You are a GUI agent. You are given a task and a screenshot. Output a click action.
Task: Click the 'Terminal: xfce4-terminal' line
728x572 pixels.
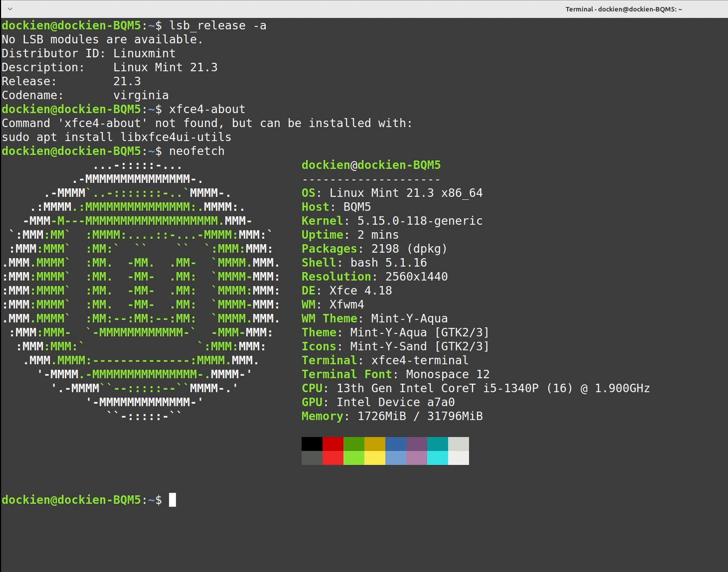click(385, 360)
